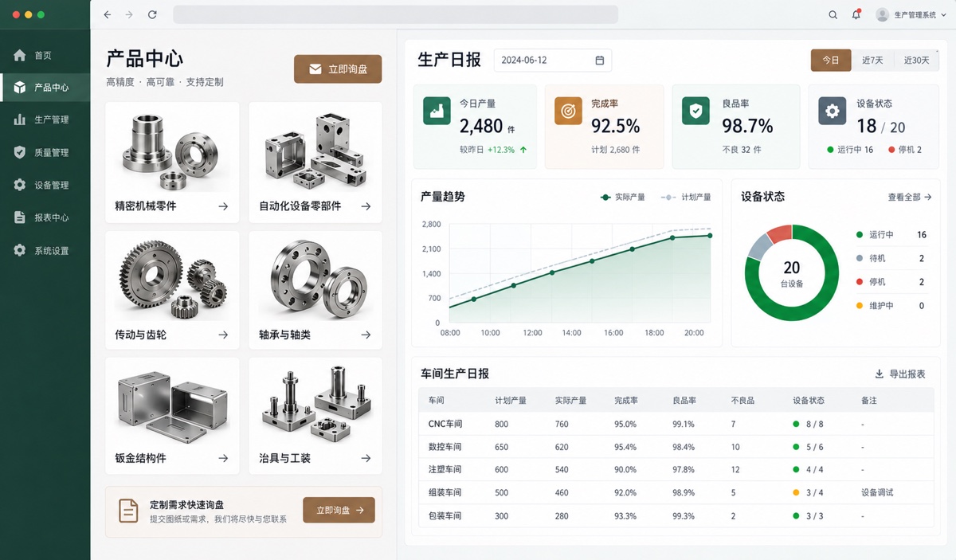
Task: Click green 运行中 legend dot
Action: pyautogui.click(x=860, y=235)
